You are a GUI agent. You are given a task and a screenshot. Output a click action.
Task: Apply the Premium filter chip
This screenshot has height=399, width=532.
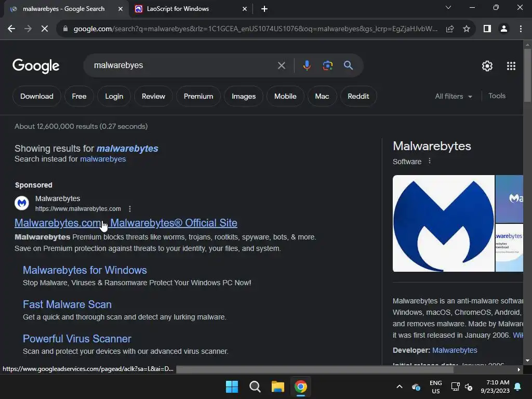pyautogui.click(x=198, y=96)
